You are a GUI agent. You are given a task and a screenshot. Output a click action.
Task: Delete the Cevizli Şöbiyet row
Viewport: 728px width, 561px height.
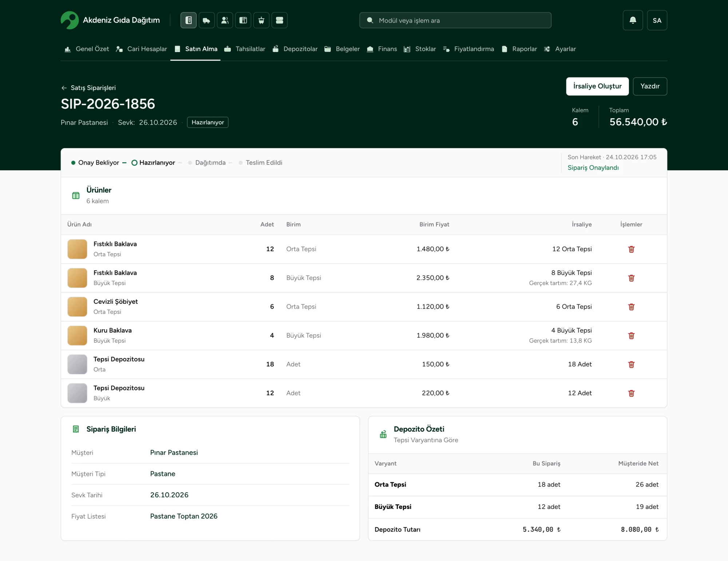click(x=631, y=307)
